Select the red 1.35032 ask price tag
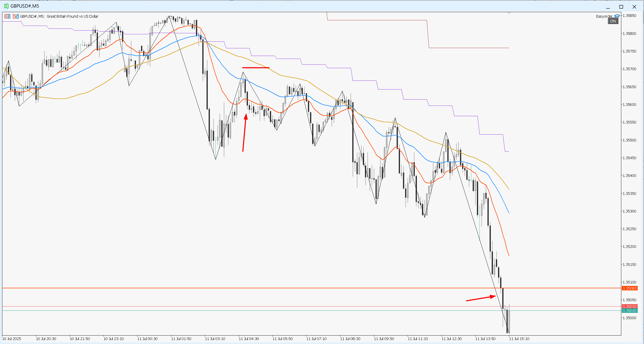Image resolution: width=644 pixels, height=344 pixels. coord(630,307)
